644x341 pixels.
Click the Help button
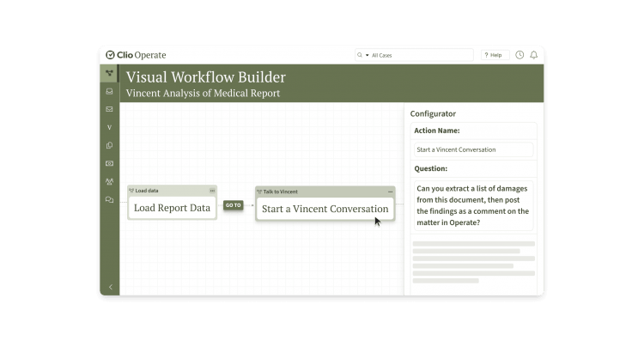click(x=495, y=55)
